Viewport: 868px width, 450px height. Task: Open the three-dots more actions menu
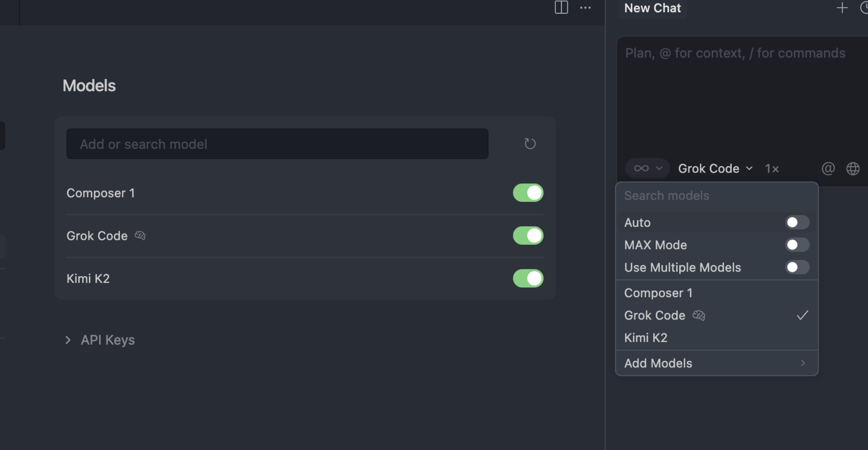585,7
